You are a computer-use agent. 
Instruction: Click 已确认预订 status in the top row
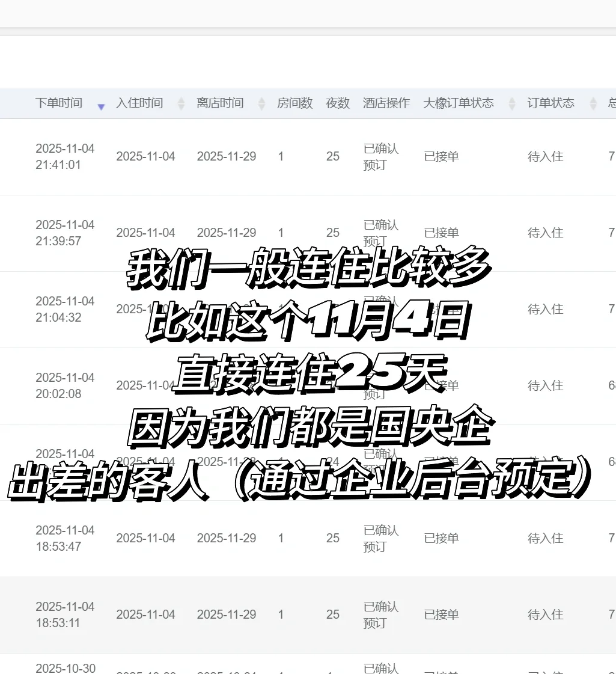[x=381, y=157]
